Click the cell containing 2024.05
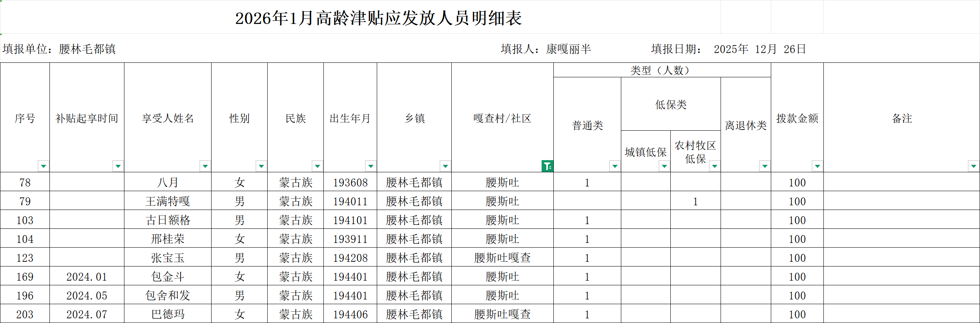 tap(87, 296)
